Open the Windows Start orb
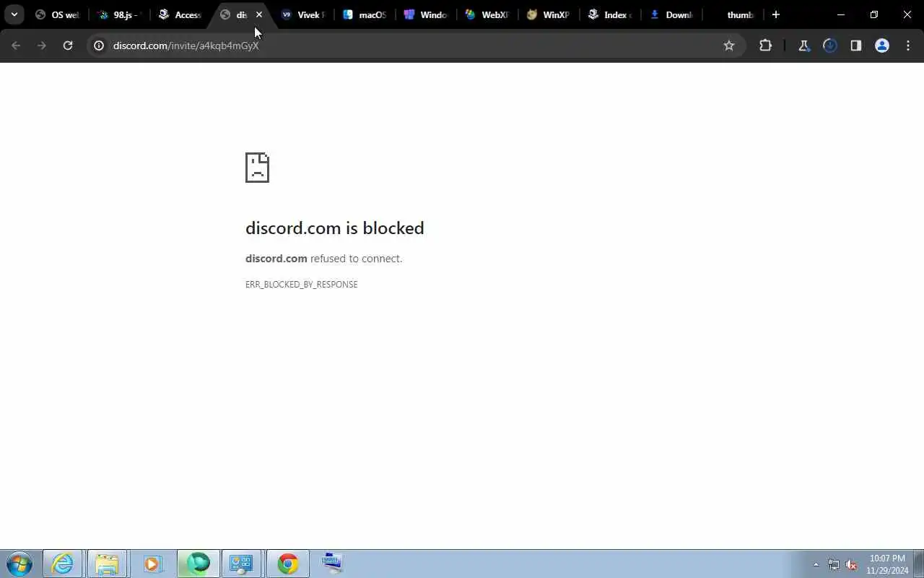 [x=19, y=564]
